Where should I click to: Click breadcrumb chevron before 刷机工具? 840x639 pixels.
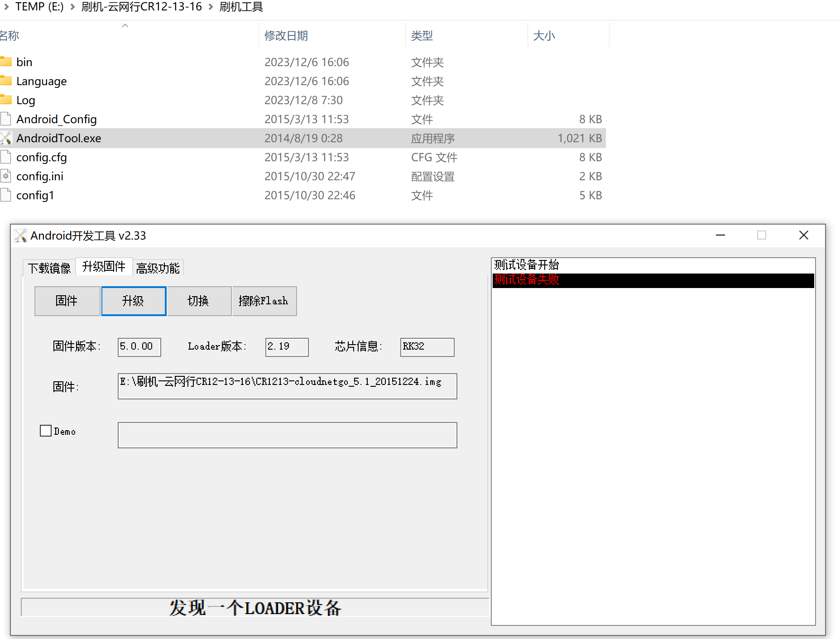pos(211,7)
